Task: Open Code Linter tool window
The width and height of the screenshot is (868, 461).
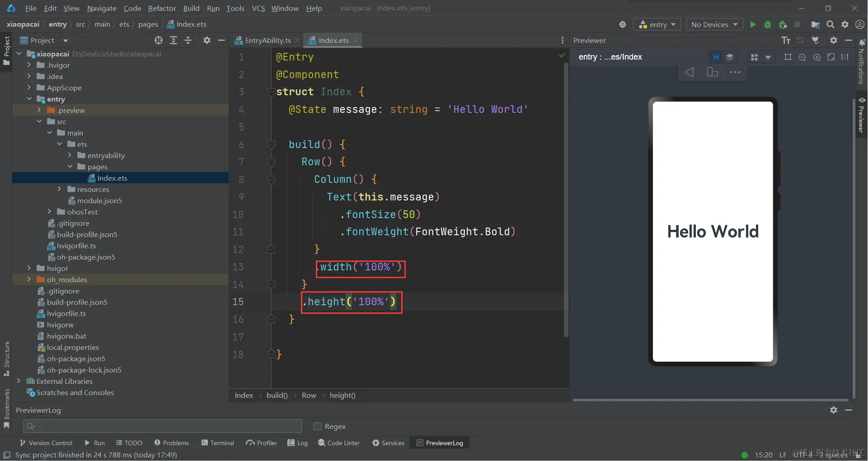Action: (339, 443)
